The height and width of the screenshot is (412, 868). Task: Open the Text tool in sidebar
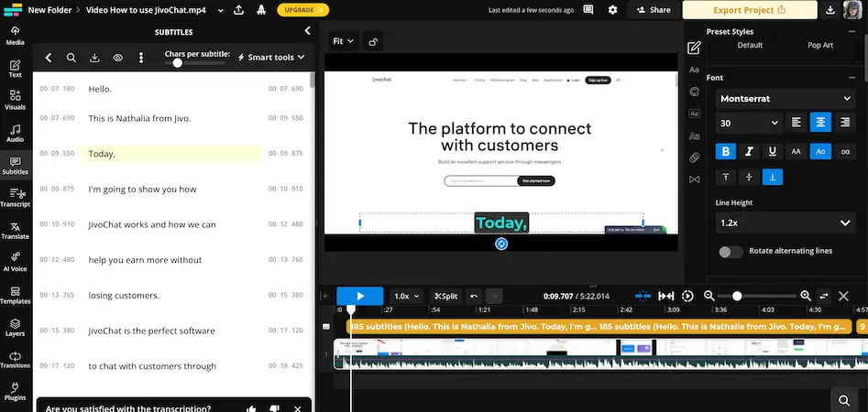pos(15,69)
